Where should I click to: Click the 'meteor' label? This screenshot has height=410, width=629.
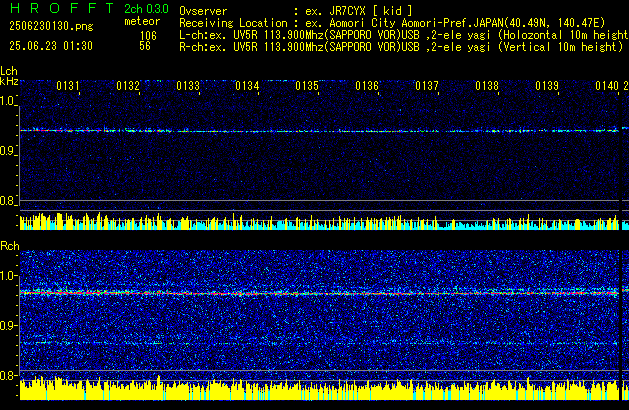[142, 21]
